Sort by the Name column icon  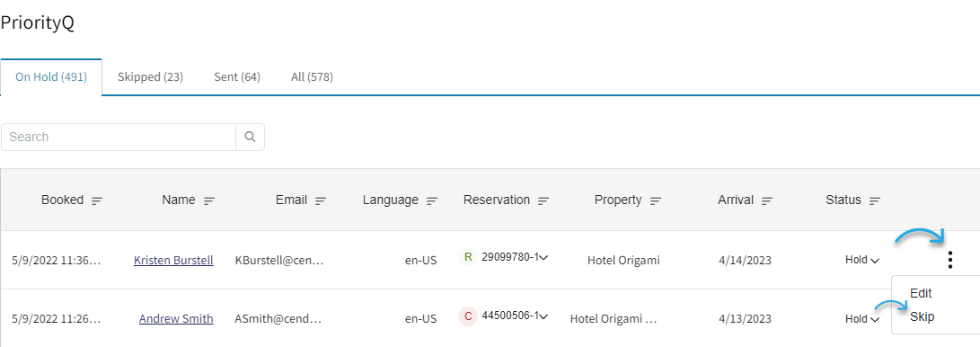coord(208,200)
